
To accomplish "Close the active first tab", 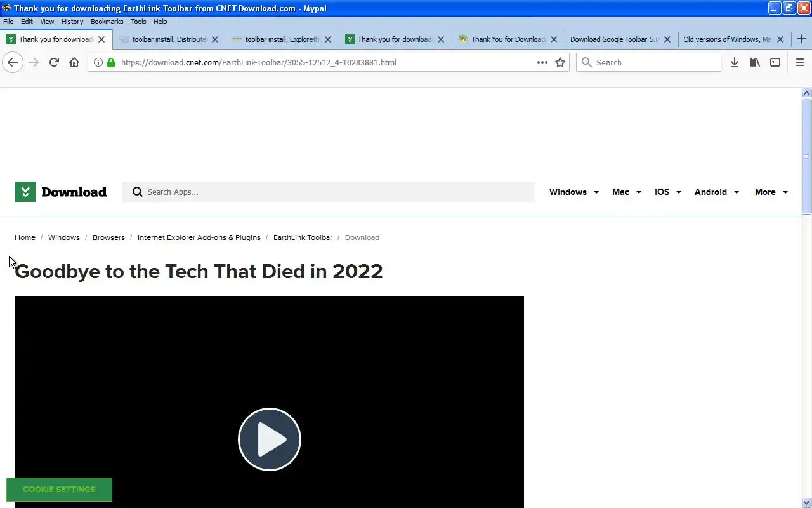I will 101,39.
